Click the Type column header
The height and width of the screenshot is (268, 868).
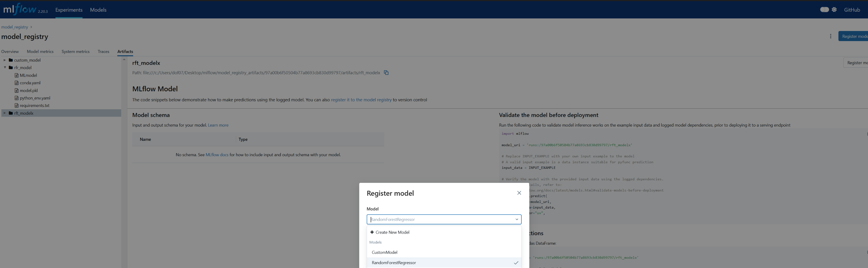click(x=243, y=139)
